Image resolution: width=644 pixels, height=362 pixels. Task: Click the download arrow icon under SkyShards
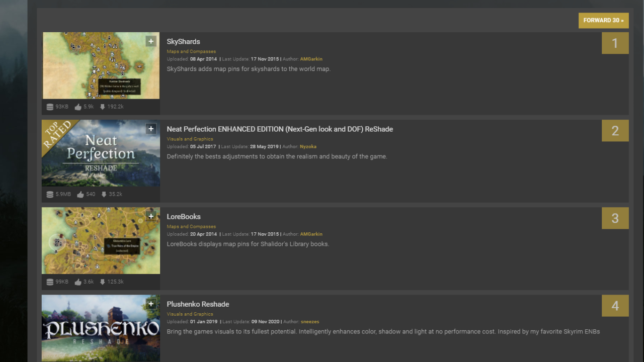[103, 107]
